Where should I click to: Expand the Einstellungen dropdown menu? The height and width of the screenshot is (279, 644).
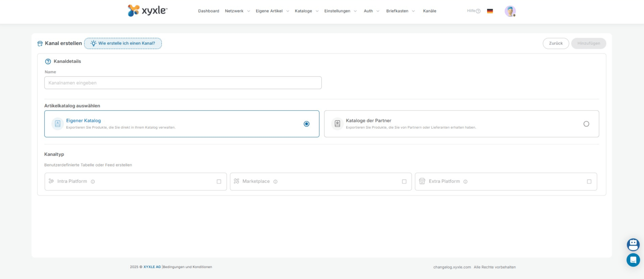coord(340,11)
